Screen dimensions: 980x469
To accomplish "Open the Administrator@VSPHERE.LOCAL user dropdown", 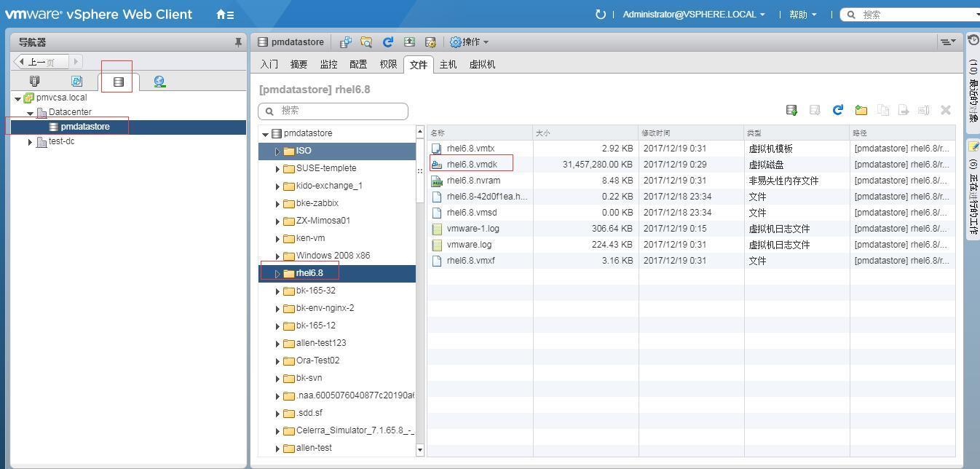I will coord(694,15).
